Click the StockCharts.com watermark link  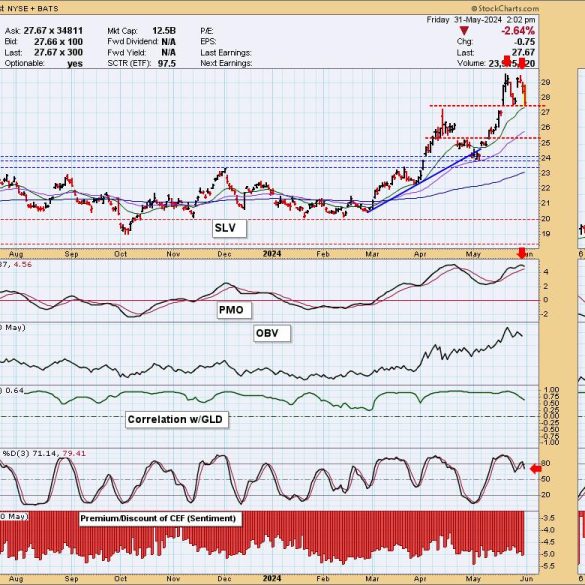click(x=506, y=8)
